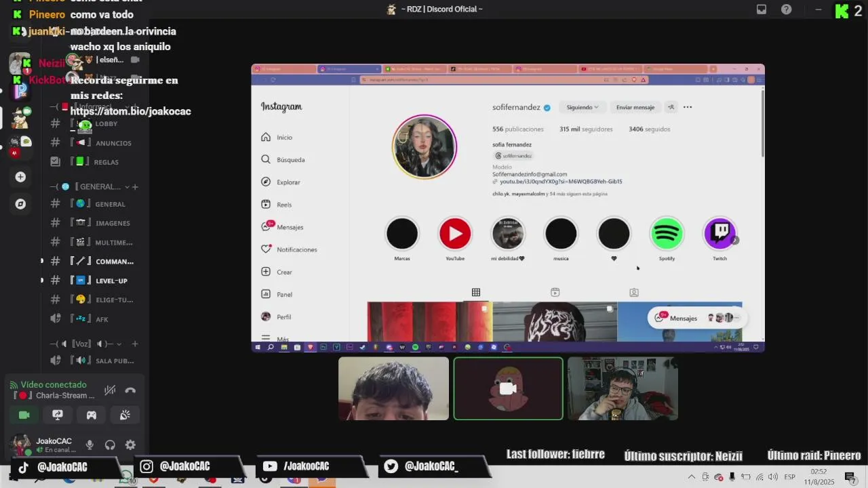The image size is (868, 488).
Task: Deafen audio with headphones icon
Action: [x=110, y=445]
